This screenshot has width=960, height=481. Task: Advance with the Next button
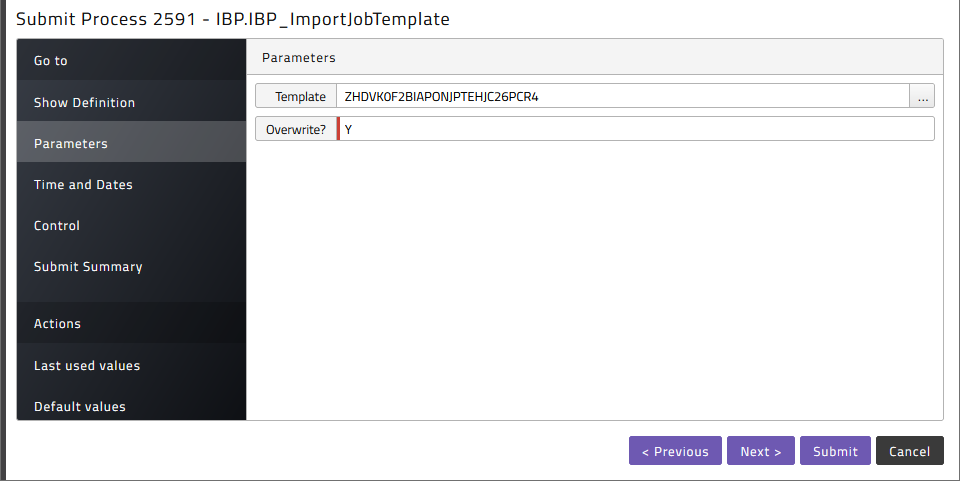click(761, 451)
